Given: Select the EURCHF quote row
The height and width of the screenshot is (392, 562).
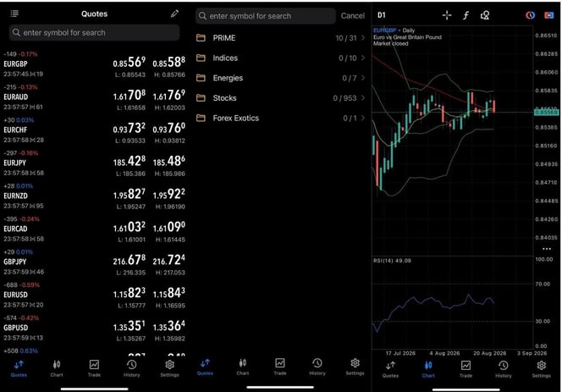Looking at the screenshot, I should click(94, 130).
